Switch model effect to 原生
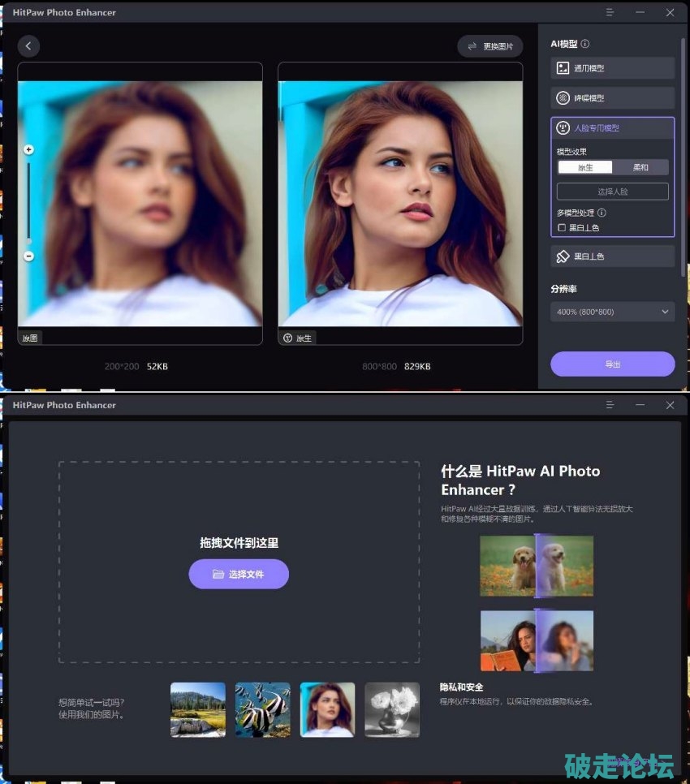 (x=585, y=167)
